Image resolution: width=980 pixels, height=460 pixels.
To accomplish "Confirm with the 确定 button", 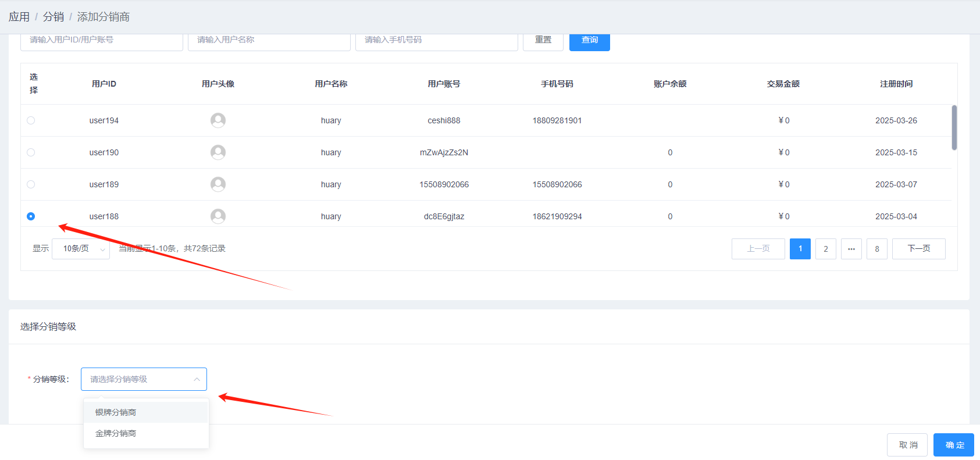I will pyautogui.click(x=953, y=445).
